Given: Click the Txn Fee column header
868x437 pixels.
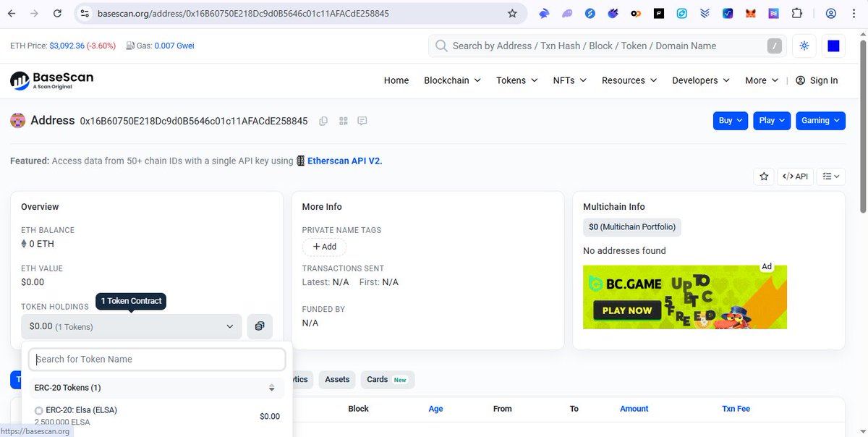Looking at the screenshot, I should tap(736, 409).
